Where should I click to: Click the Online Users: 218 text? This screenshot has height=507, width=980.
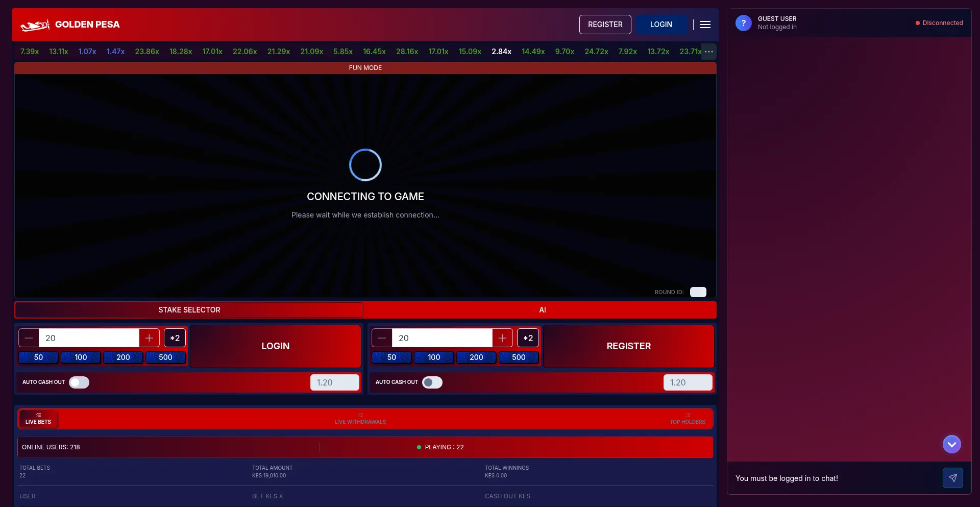(x=51, y=447)
